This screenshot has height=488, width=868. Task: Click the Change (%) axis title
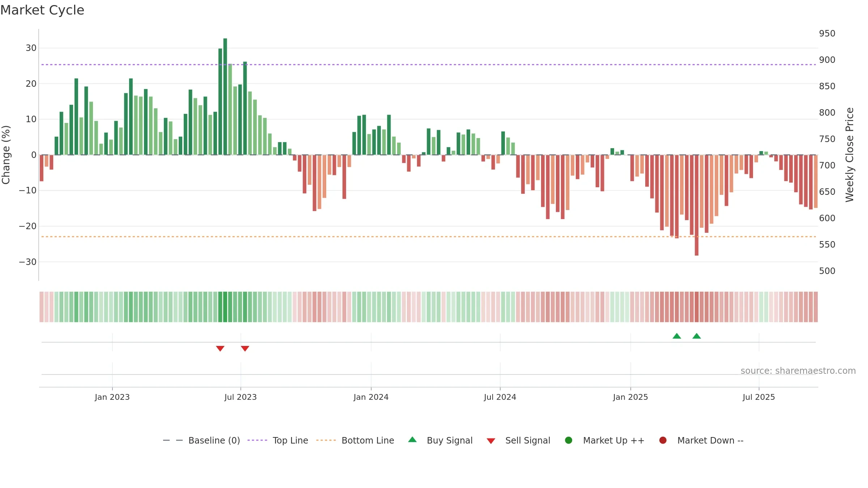[x=6, y=155]
